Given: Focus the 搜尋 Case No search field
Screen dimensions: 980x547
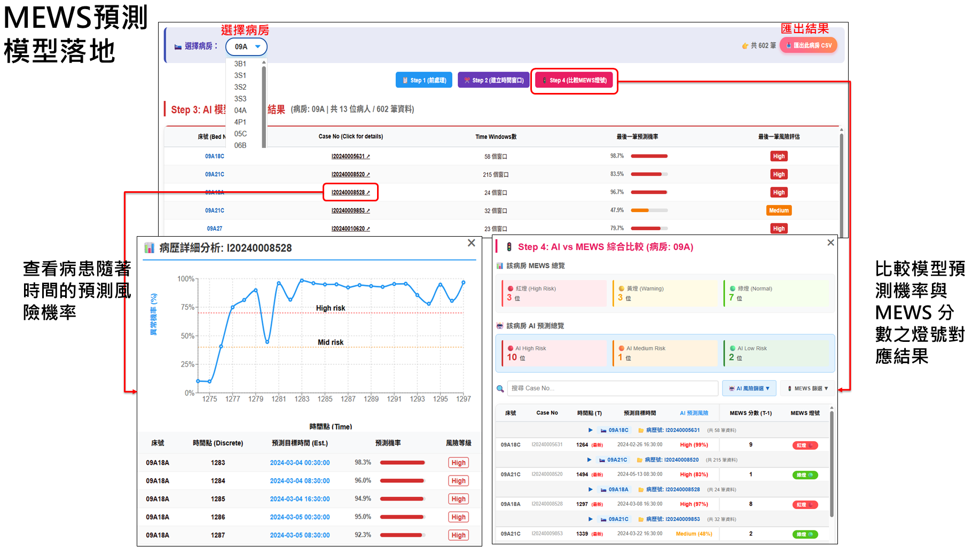Looking at the screenshot, I should pyautogui.click(x=613, y=388).
